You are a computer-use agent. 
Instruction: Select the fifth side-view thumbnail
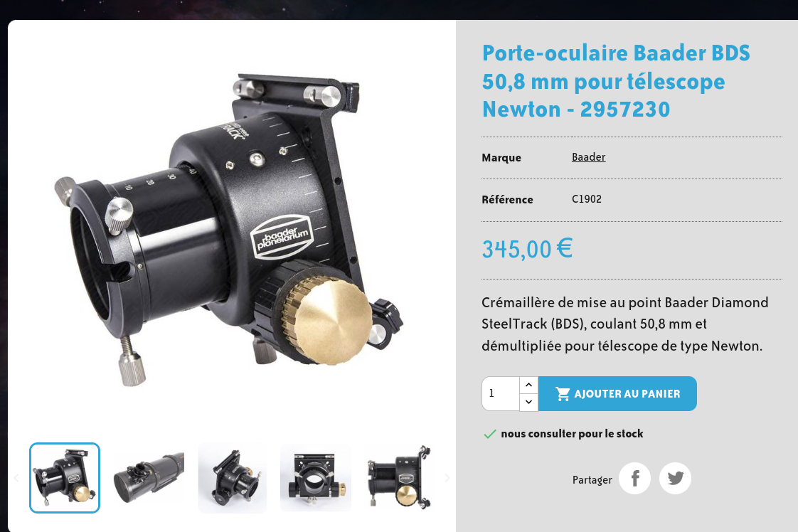[399, 478]
